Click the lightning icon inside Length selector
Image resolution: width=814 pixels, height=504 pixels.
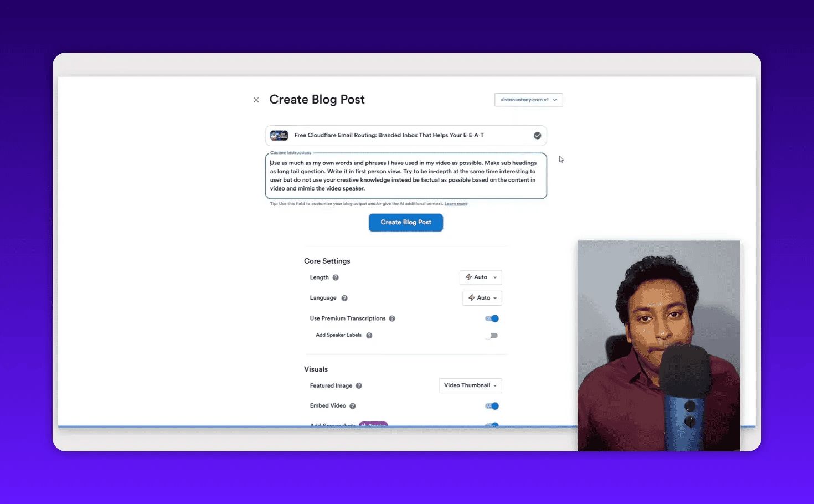pyautogui.click(x=470, y=277)
